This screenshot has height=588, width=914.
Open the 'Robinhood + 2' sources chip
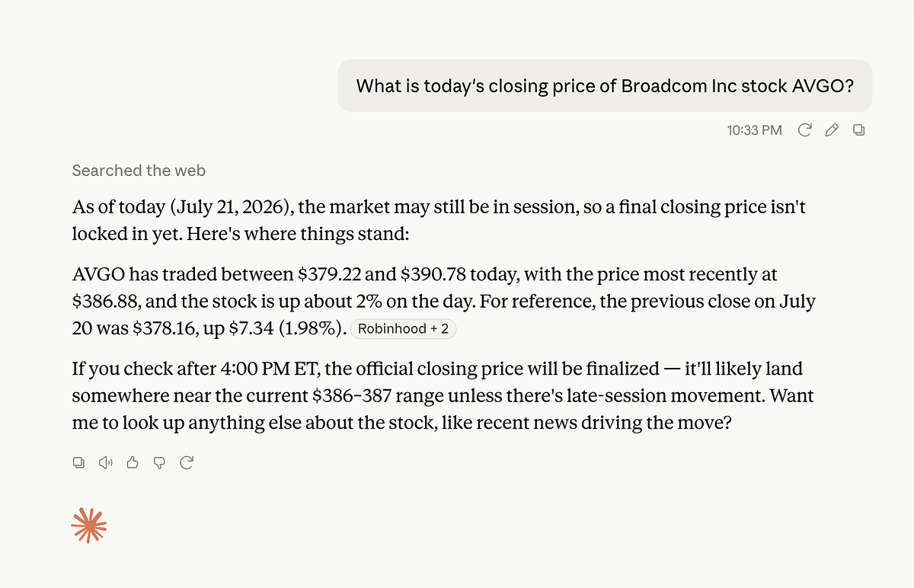coord(403,329)
